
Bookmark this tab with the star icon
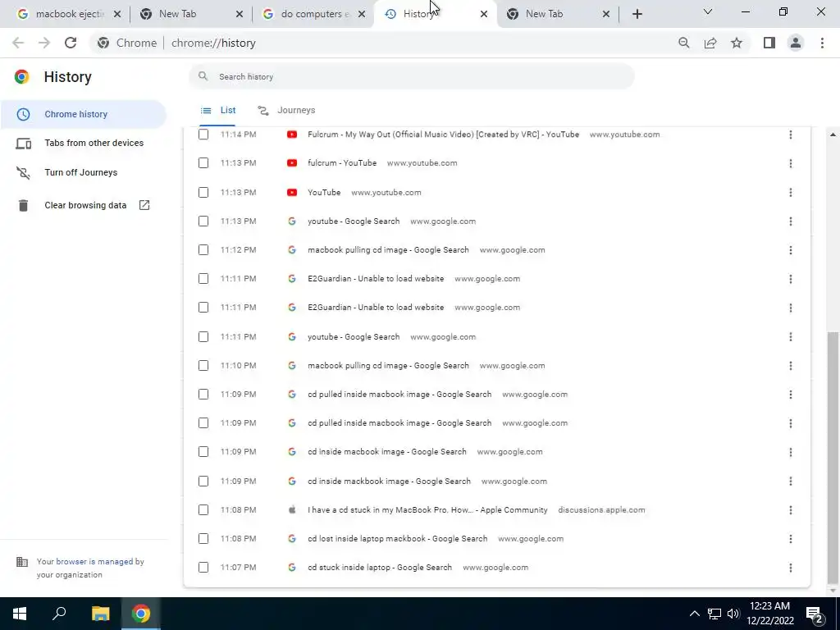click(737, 43)
